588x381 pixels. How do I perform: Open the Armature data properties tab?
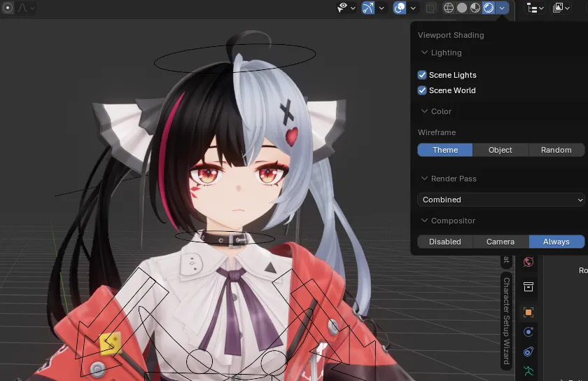pos(528,371)
